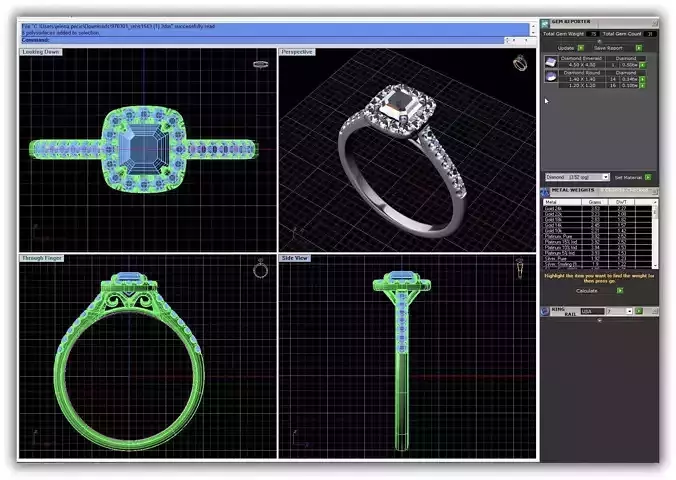Click the ring icon in the Through Finger viewport corner

(260, 269)
